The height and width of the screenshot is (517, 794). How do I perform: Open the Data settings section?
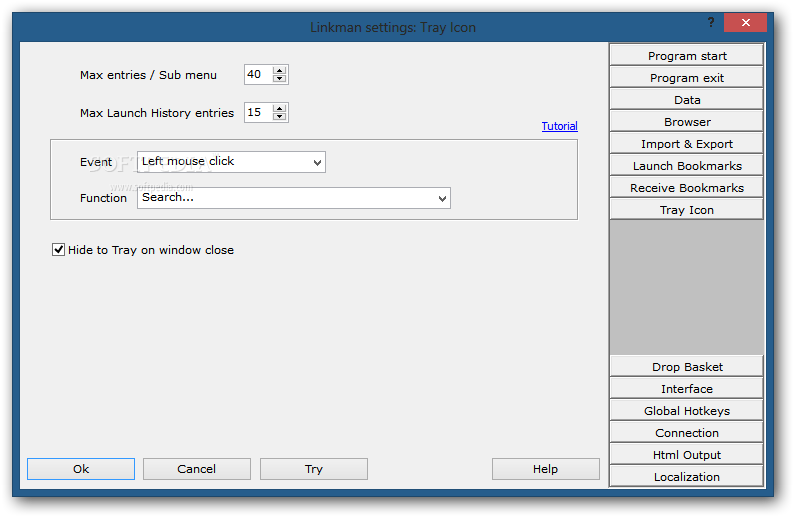pyautogui.click(x=686, y=100)
